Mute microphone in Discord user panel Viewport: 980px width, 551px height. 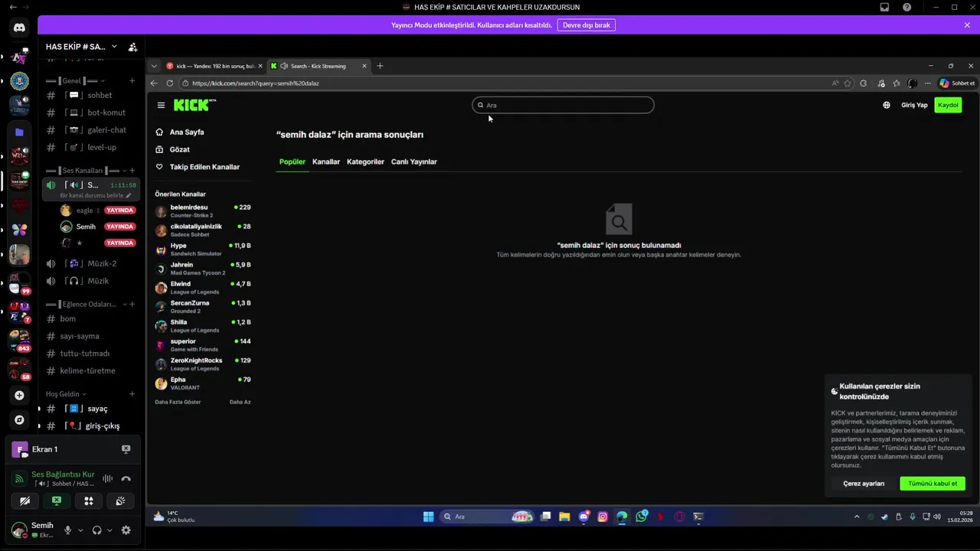pos(68,530)
